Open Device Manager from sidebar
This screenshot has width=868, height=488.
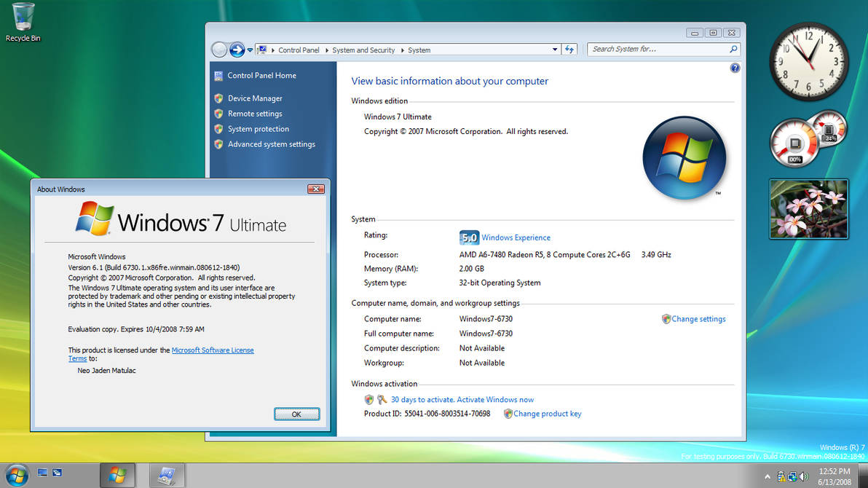point(255,98)
